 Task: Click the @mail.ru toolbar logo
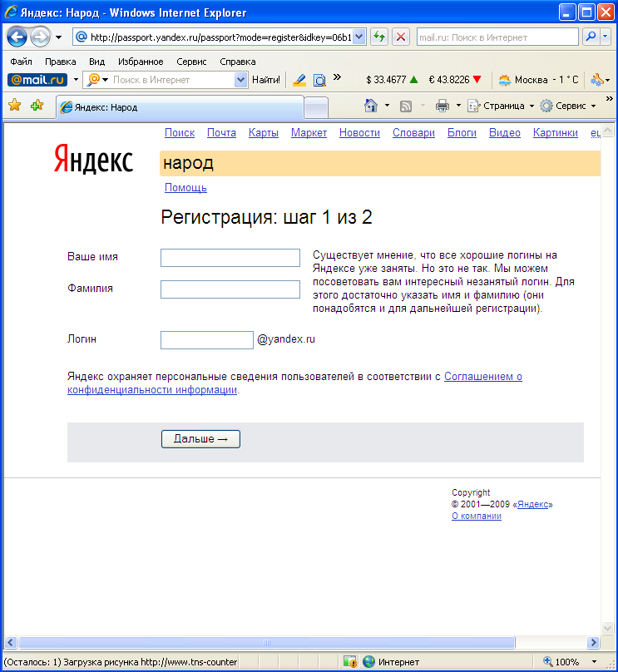[37, 80]
